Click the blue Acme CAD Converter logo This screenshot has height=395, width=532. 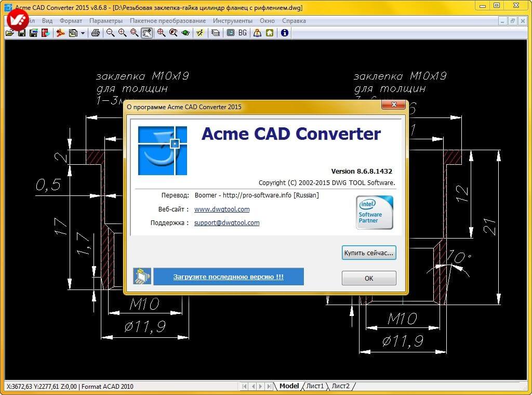(x=163, y=151)
